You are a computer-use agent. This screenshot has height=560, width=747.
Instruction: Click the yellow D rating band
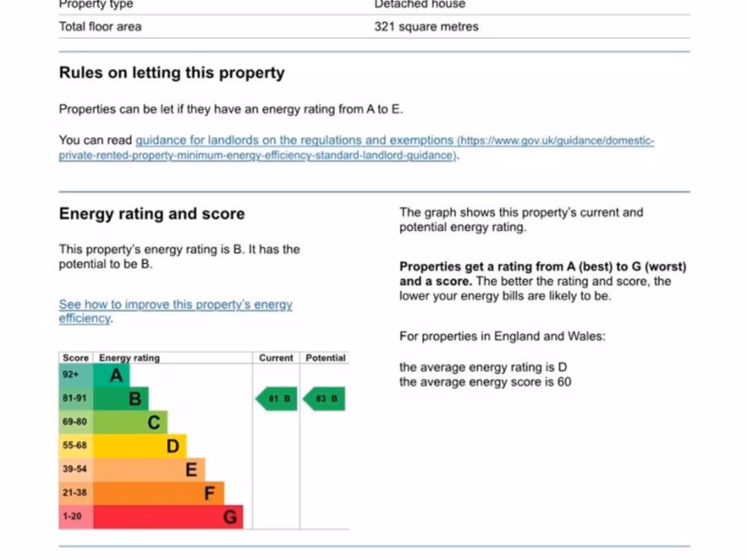(141, 446)
